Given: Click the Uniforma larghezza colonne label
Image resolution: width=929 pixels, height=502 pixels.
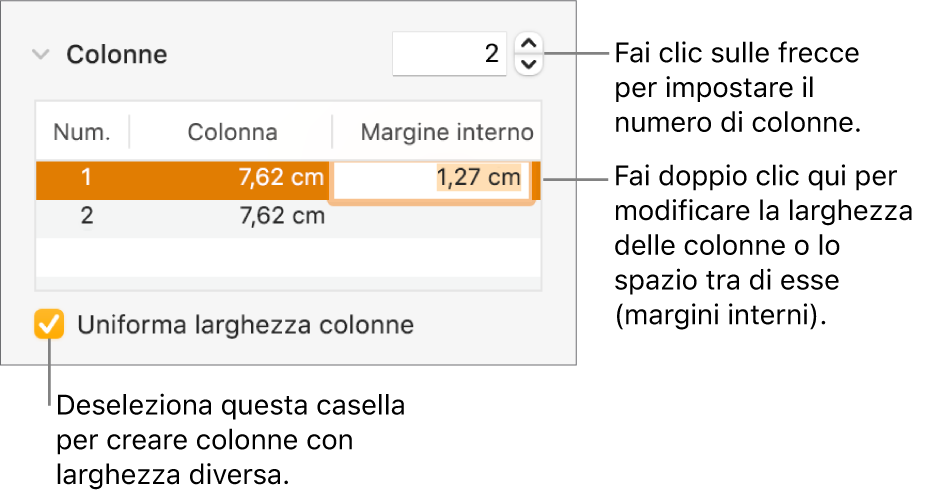Looking at the screenshot, I should tap(245, 325).
